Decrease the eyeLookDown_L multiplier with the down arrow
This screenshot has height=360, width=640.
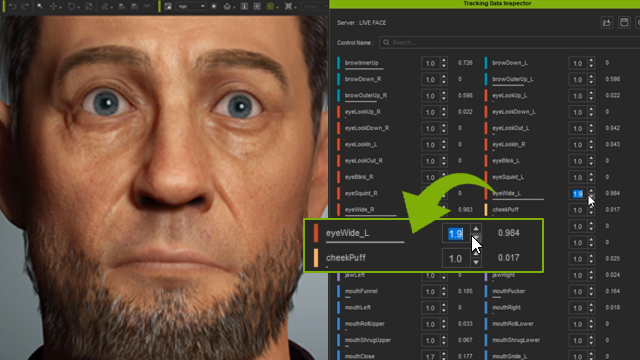(x=591, y=115)
